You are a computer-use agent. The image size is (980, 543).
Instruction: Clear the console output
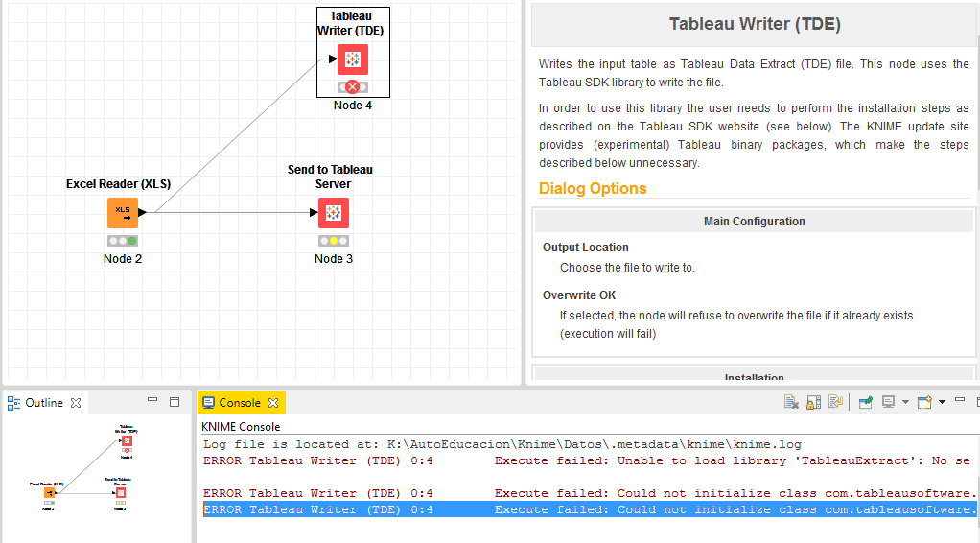coord(792,402)
